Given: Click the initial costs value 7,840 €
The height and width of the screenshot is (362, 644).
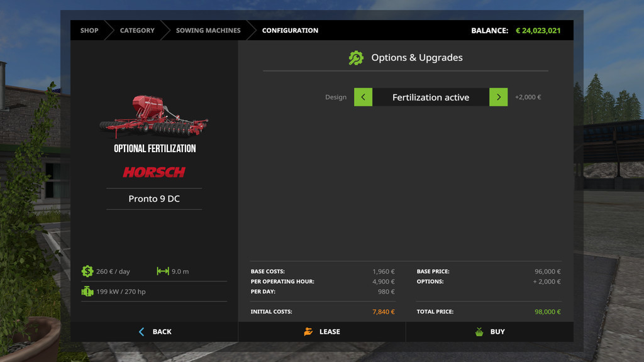Looking at the screenshot, I should coord(383,312).
